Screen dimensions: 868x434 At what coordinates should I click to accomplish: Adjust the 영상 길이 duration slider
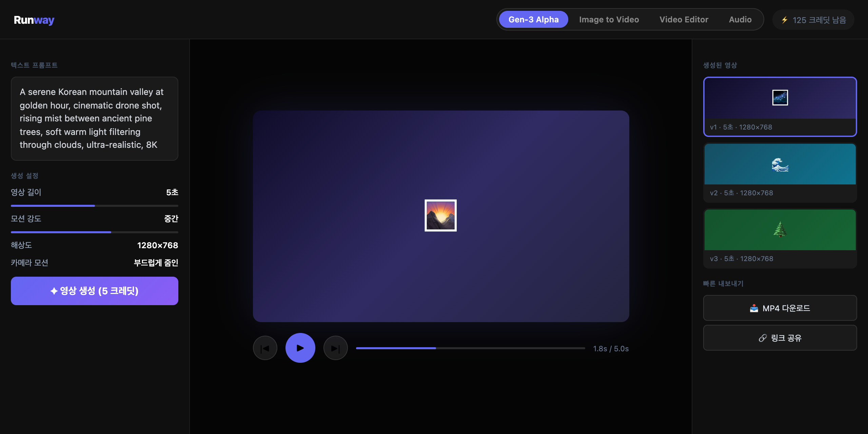tap(95, 205)
